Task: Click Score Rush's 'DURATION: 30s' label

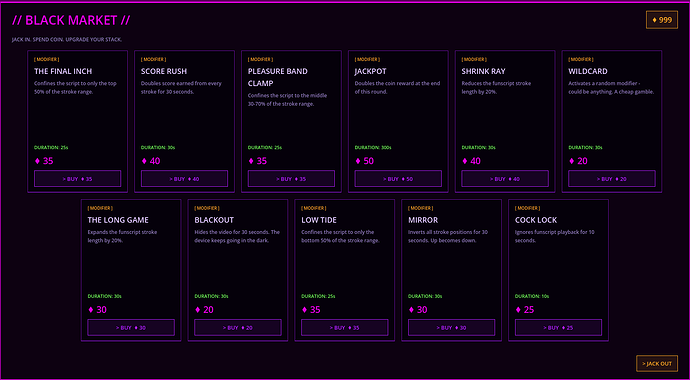Action: coord(158,148)
